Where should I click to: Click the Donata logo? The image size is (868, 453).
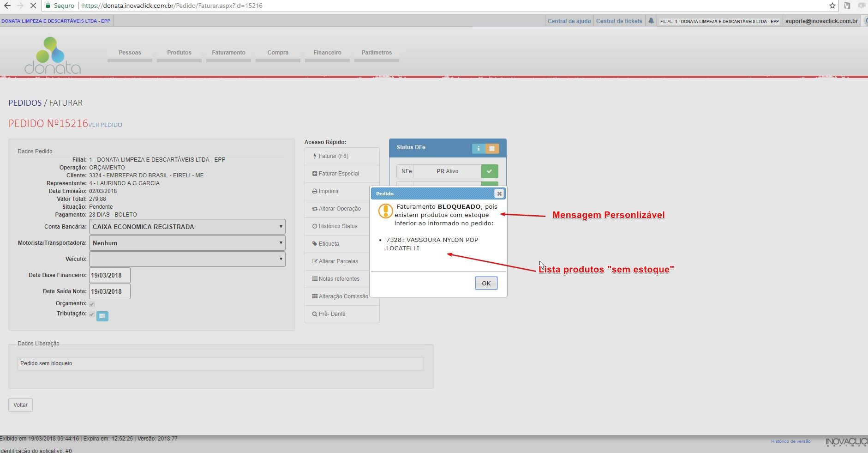(53, 56)
